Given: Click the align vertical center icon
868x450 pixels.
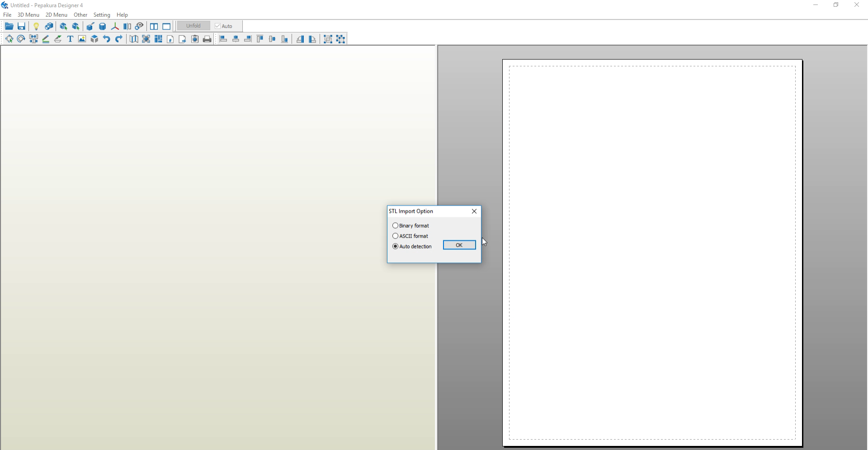Looking at the screenshot, I should 272,39.
